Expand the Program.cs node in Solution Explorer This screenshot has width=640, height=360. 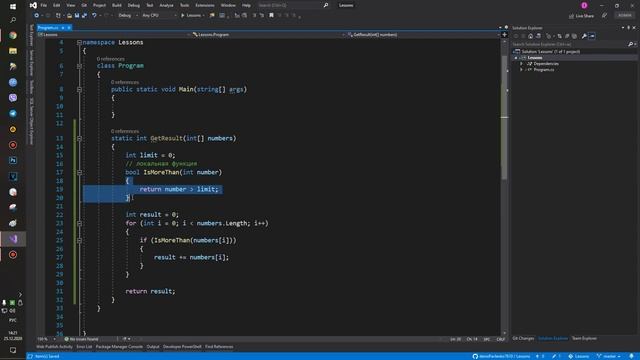521,70
